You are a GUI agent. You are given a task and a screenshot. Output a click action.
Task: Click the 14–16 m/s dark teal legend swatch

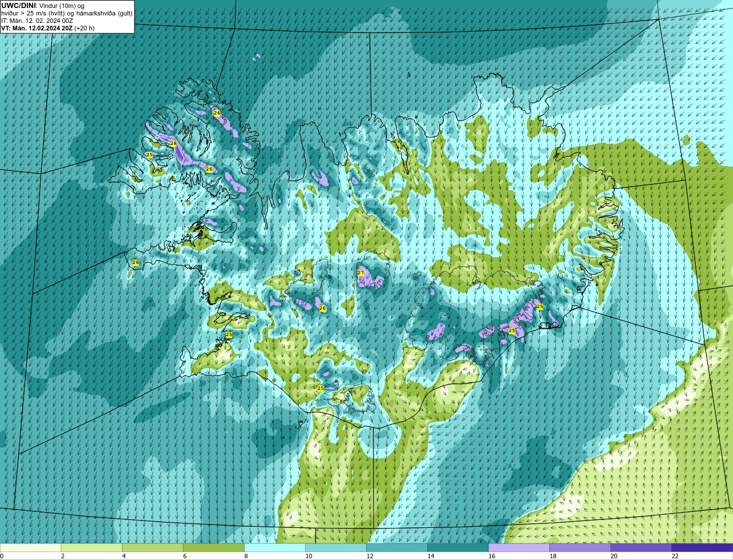[458, 547]
